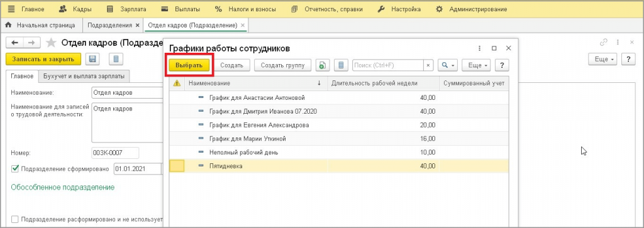
Task: Save using the floppy disk icon
Action: point(92,59)
